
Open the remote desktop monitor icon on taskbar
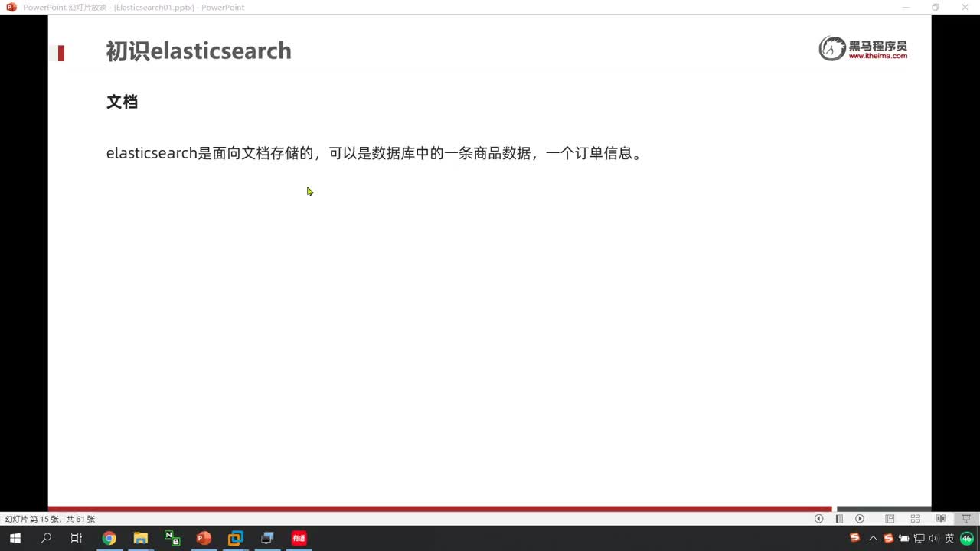tap(266, 538)
